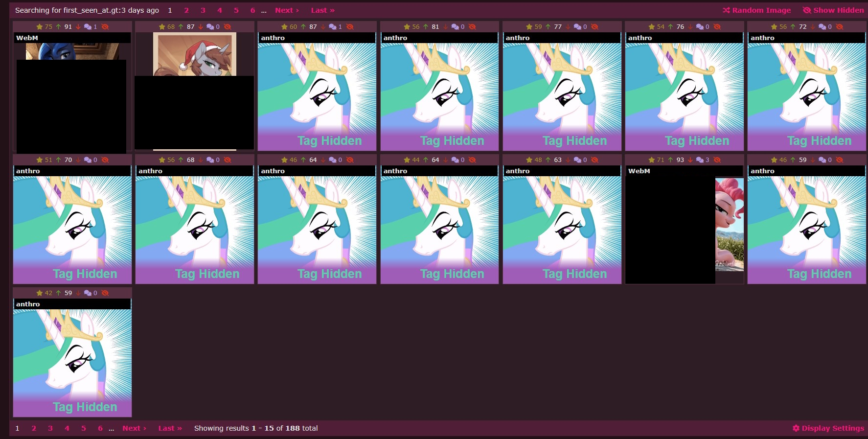Click the WebM label on the image scored 93
868x439 pixels.
639,171
